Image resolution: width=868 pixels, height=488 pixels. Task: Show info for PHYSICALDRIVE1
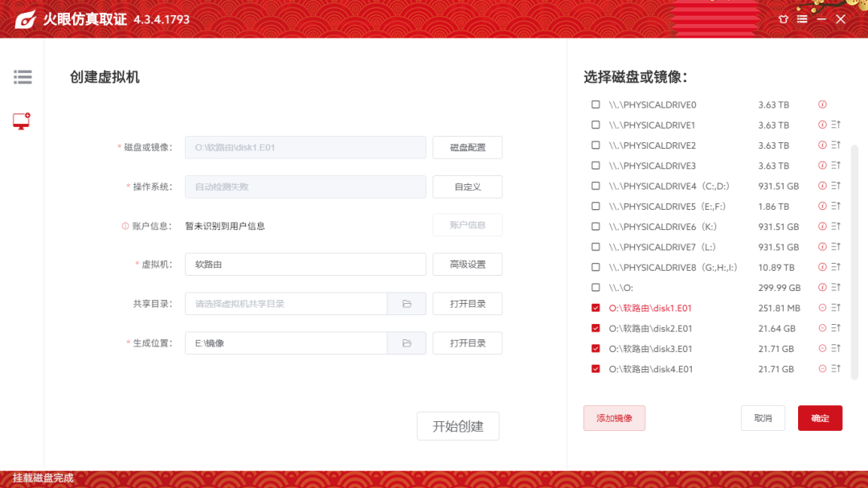[x=822, y=125]
